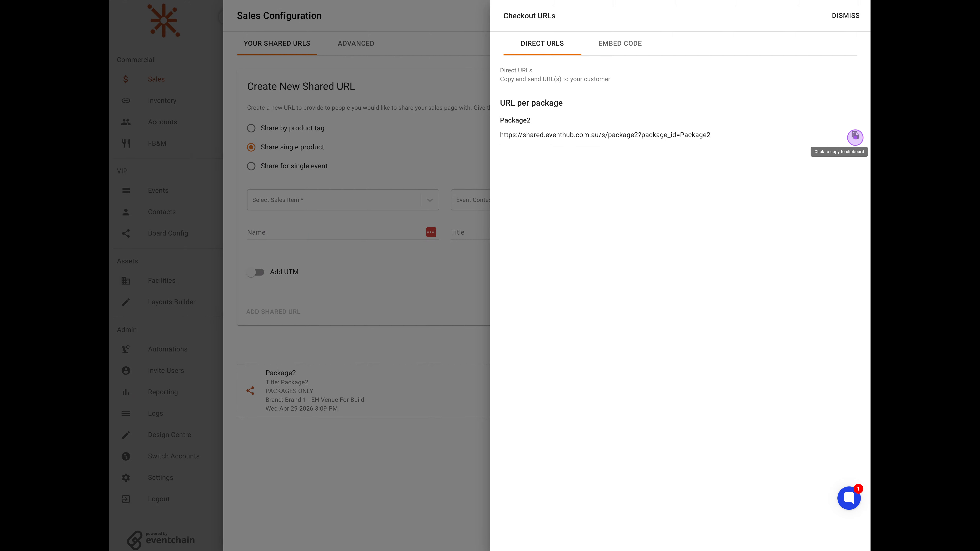Click the Switch Accounts globe icon

(x=126, y=456)
